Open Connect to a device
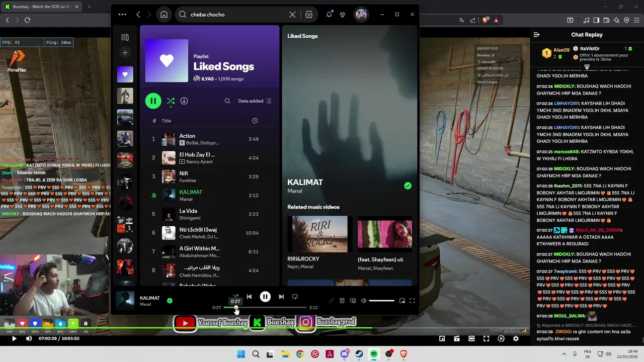Screen dimensions: 644x362 coord(353,301)
